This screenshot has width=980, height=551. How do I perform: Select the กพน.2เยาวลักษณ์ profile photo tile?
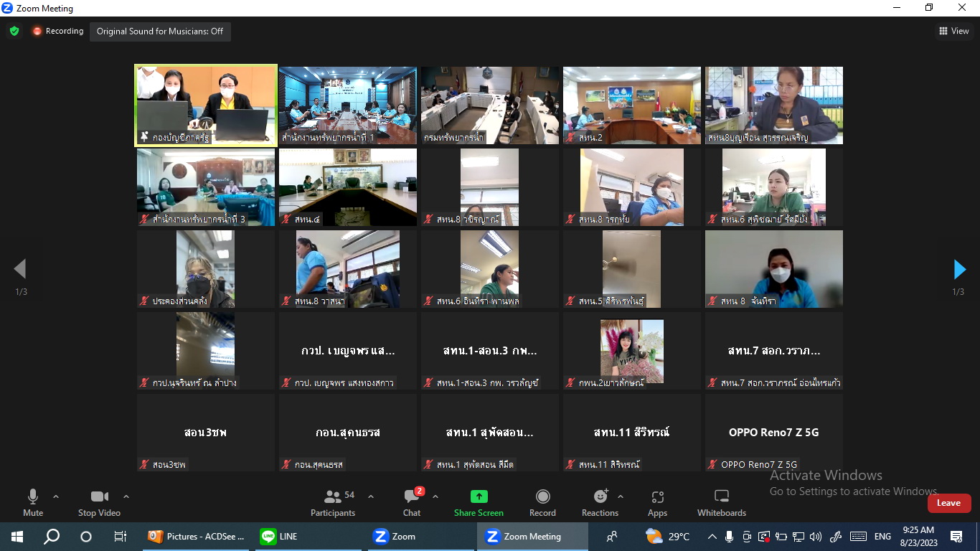click(632, 351)
